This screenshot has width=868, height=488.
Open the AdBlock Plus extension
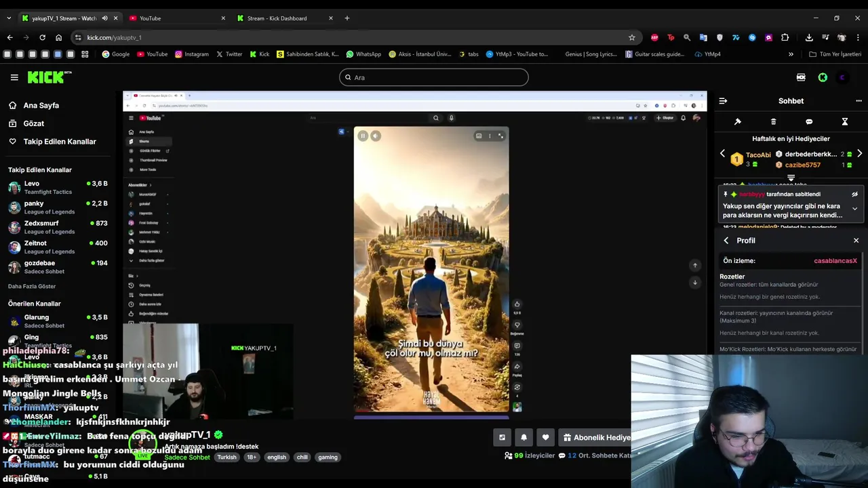tap(654, 37)
